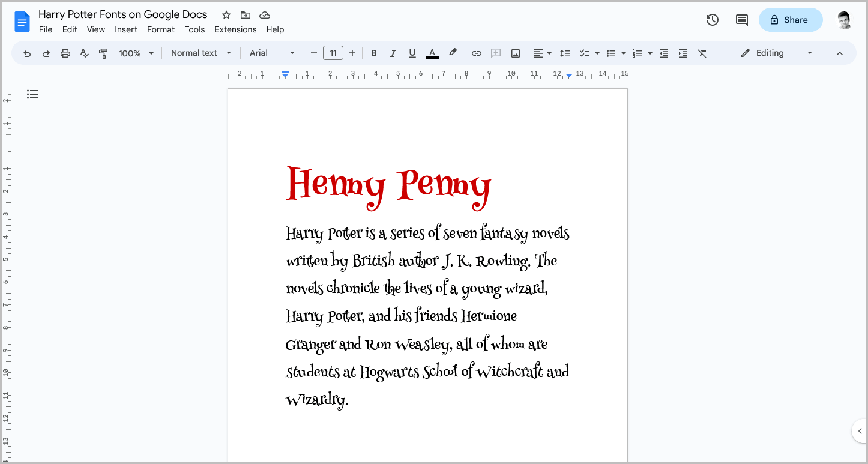Click the Share button

(791, 20)
